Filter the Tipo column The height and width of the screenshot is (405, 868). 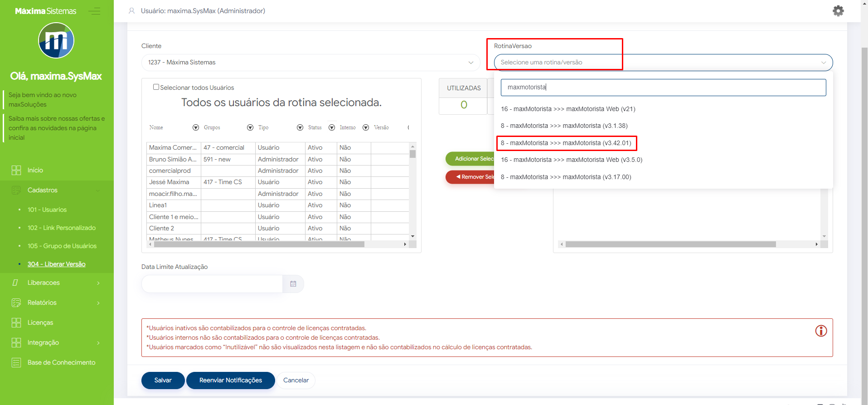coord(300,128)
